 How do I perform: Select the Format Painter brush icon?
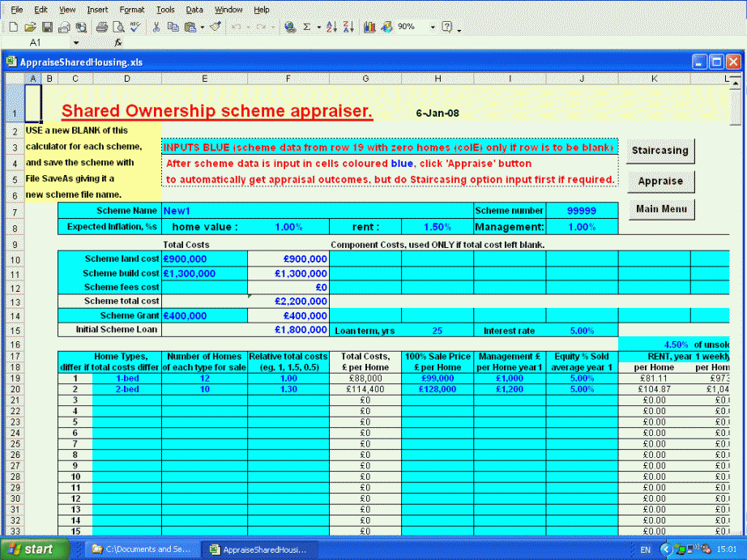click(216, 28)
